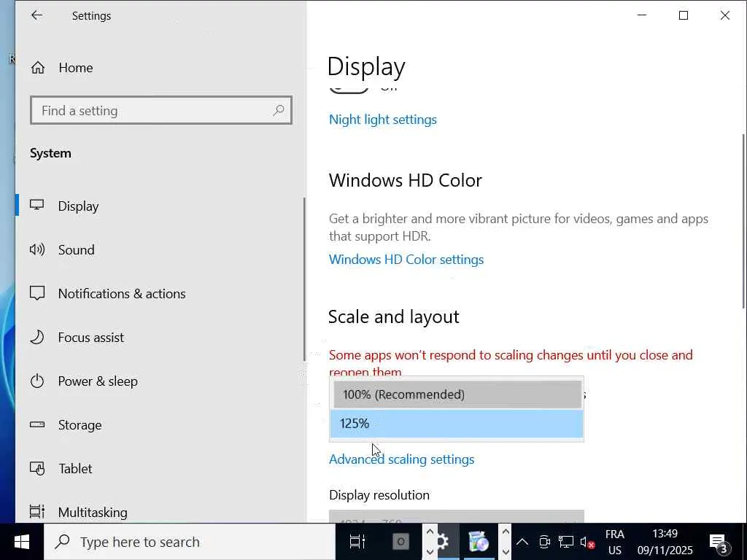
Task: Maximize the Settings window
Action: click(x=683, y=15)
